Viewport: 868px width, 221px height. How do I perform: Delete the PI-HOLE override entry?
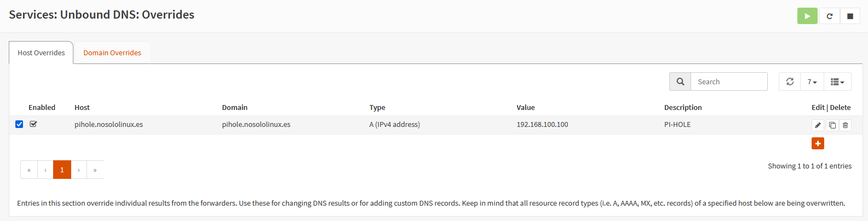846,125
